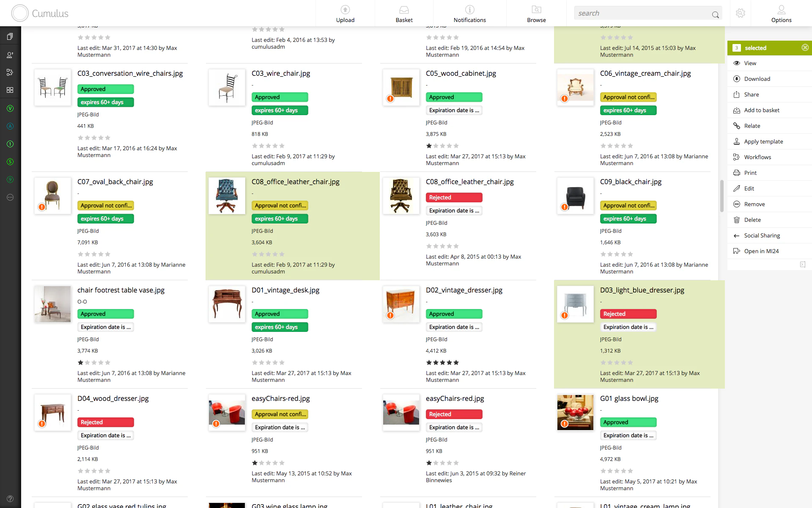Choose Apply template
The height and width of the screenshot is (508, 812).
(770, 141)
